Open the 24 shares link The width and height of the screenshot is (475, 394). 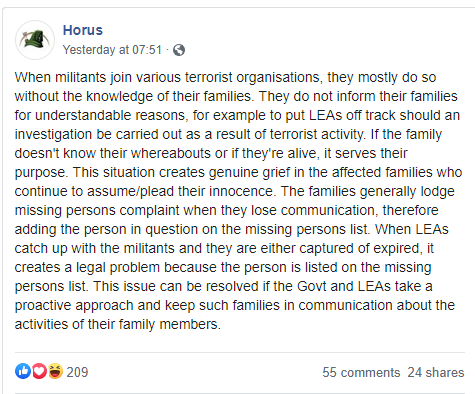click(436, 372)
